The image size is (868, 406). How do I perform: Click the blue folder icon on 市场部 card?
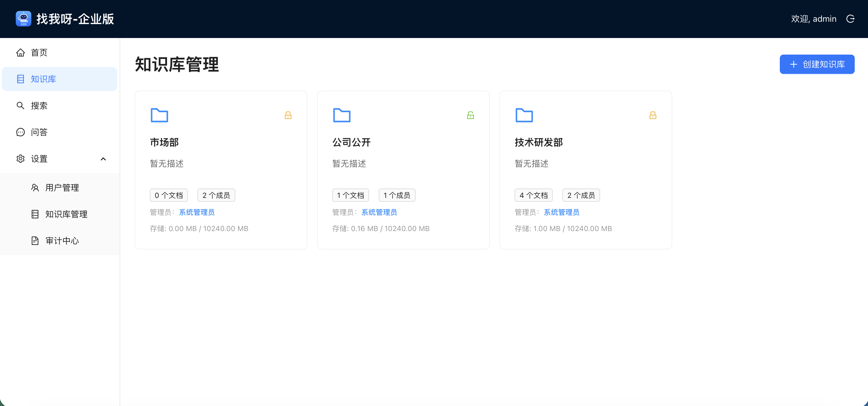[159, 116]
